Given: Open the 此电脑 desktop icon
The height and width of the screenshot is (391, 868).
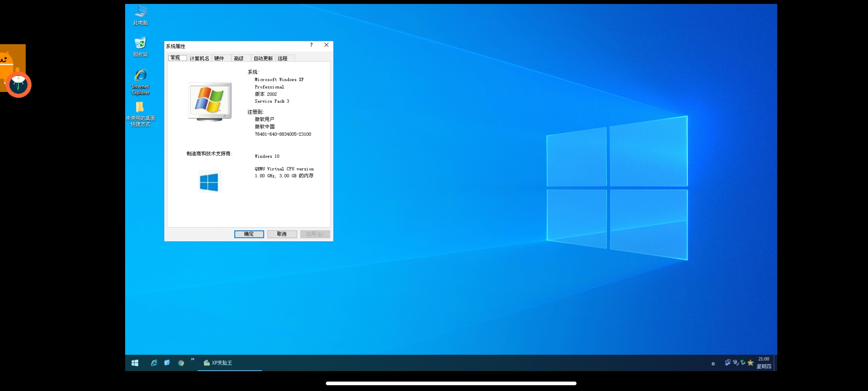Looking at the screenshot, I should tap(140, 16).
